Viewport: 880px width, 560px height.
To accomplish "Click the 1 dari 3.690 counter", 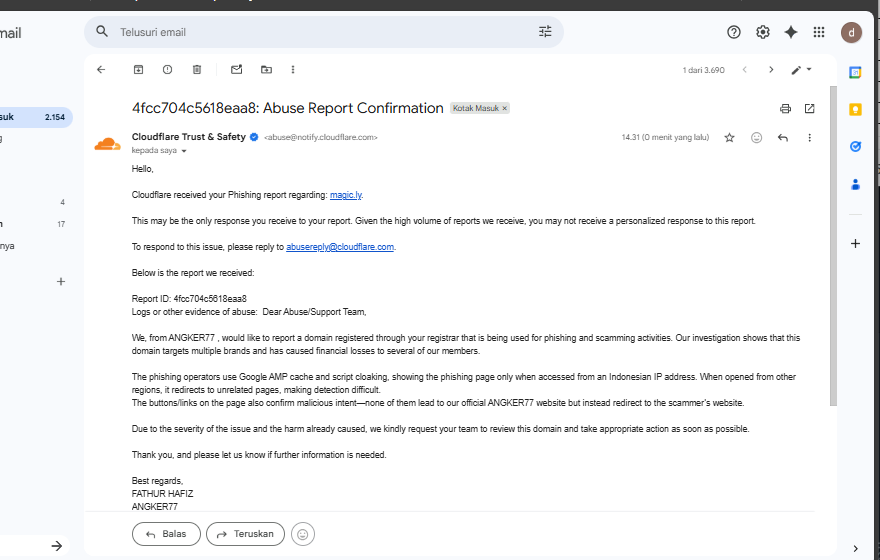I will (x=703, y=70).
